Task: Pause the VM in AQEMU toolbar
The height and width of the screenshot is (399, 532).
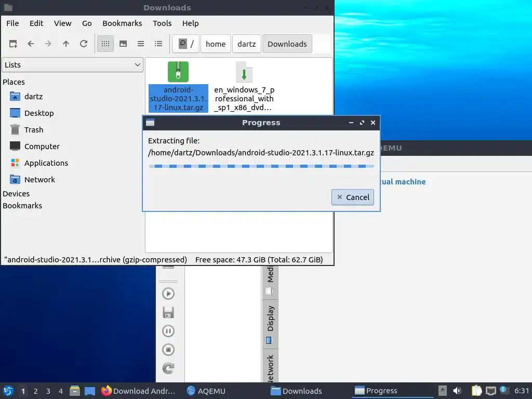Action: pos(168,331)
